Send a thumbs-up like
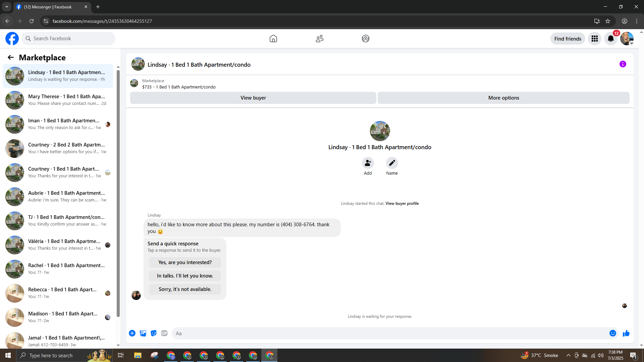The image size is (644, 362). 626,333
